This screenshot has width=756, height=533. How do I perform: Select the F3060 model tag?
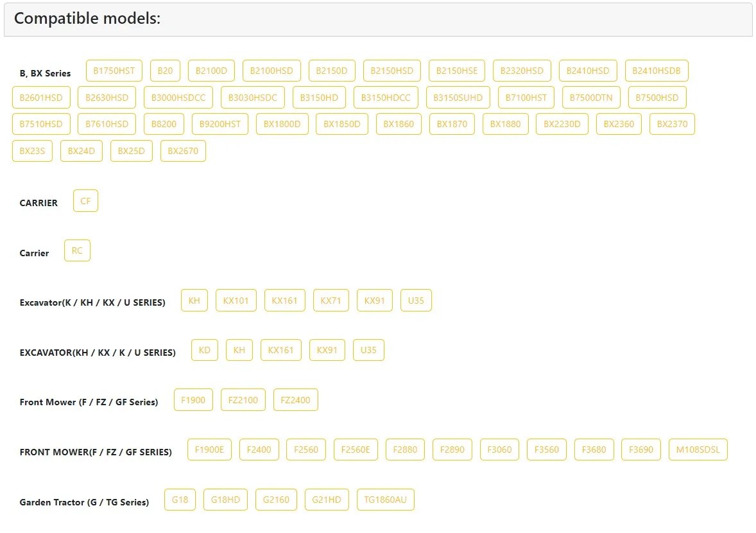point(499,450)
